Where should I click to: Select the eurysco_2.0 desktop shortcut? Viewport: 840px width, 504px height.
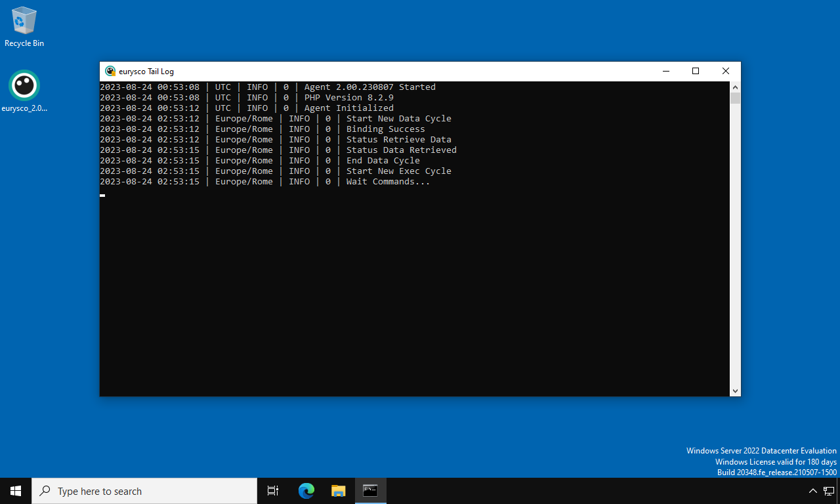[x=24, y=91]
